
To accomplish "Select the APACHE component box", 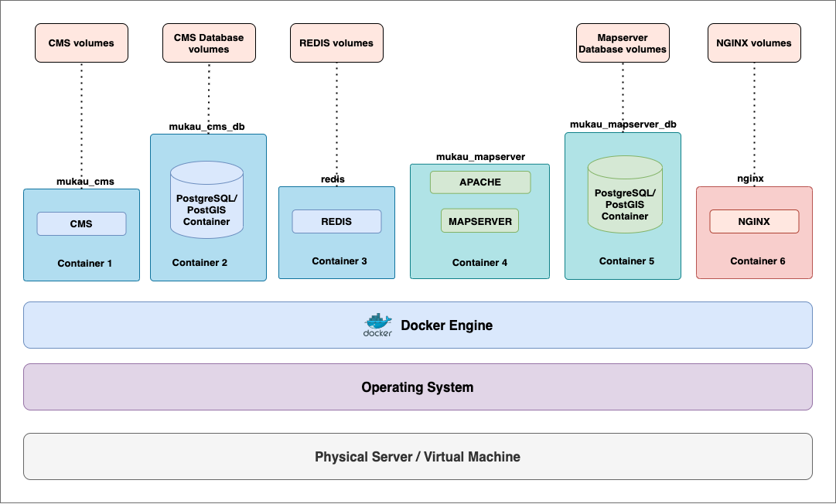I will [x=480, y=182].
